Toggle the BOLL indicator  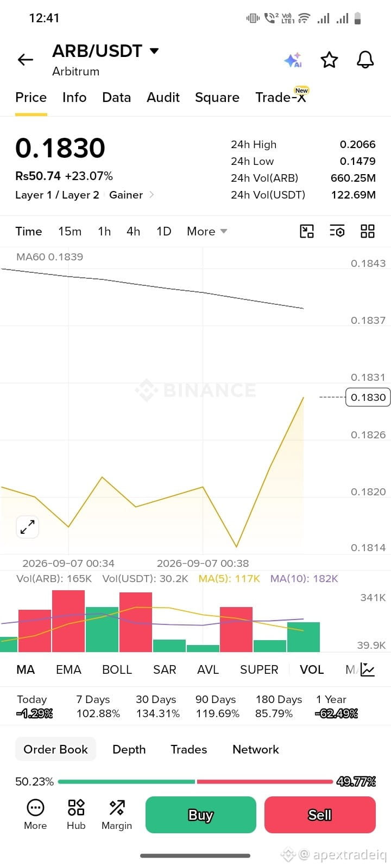[x=117, y=669]
